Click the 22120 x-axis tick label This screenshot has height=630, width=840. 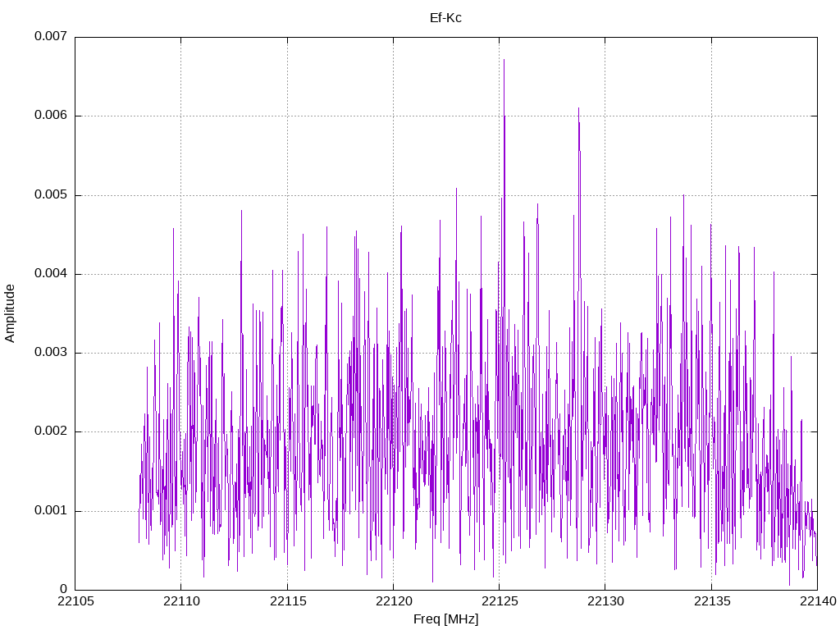395,601
